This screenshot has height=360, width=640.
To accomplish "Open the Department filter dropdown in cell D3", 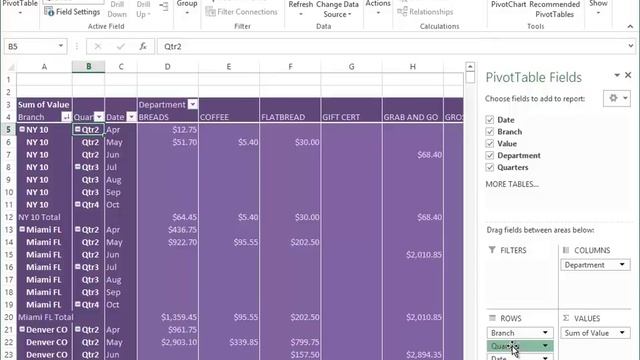I will [x=192, y=104].
